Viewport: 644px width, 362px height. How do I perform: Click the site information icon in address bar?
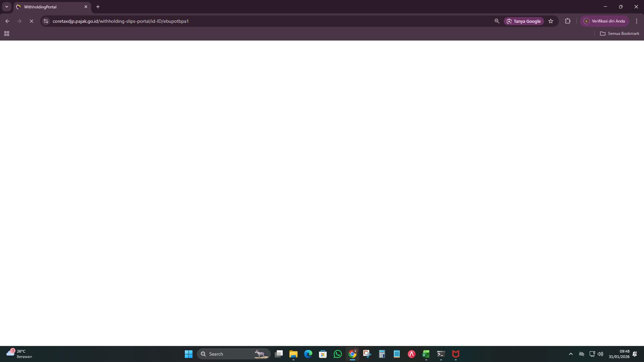tap(46, 21)
